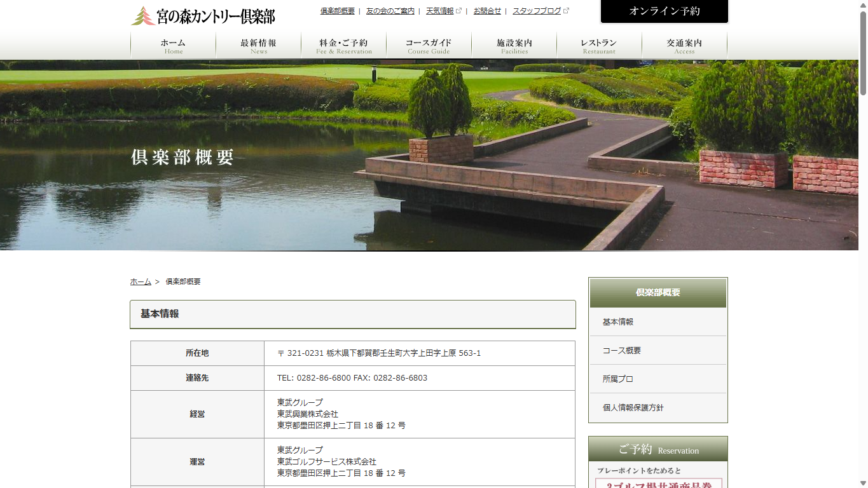The image size is (868, 488).
Task: Open the スタッフブログ link
Action: (537, 11)
